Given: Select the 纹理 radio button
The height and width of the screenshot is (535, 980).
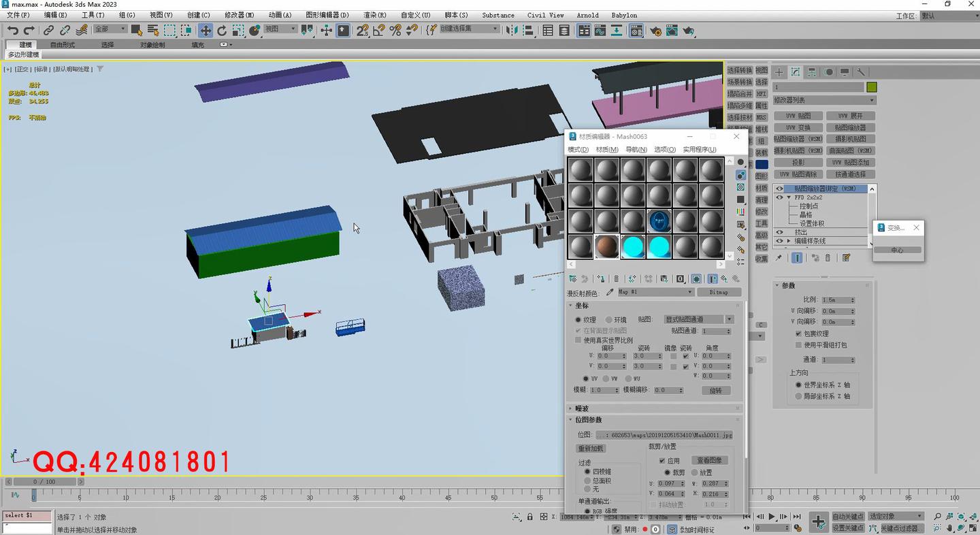Looking at the screenshot, I should 578,319.
